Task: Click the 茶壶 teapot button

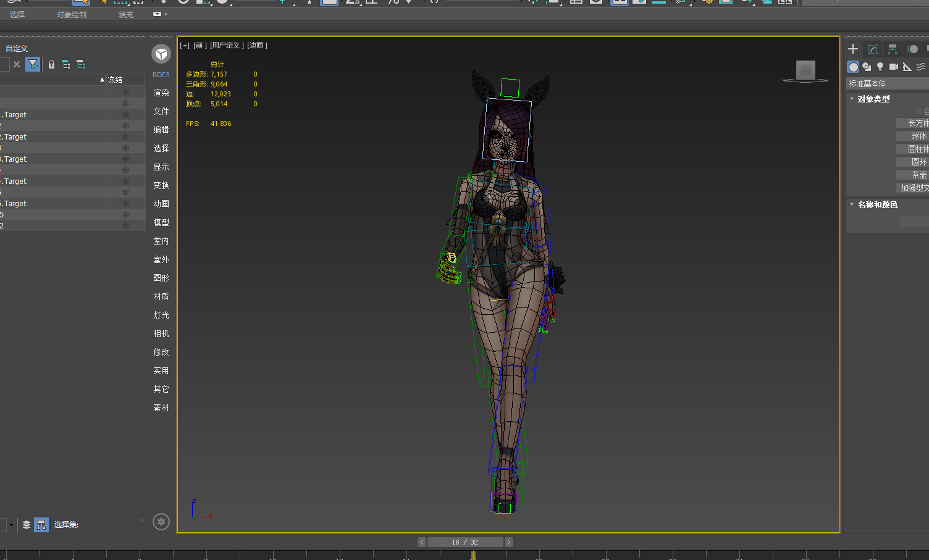Action: [913, 175]
